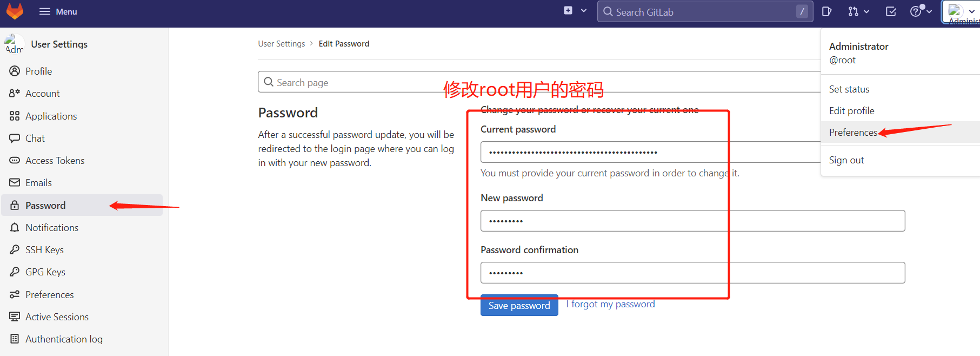
Task: Click the Chat bubble icon in sidebar
Action: 15,138
